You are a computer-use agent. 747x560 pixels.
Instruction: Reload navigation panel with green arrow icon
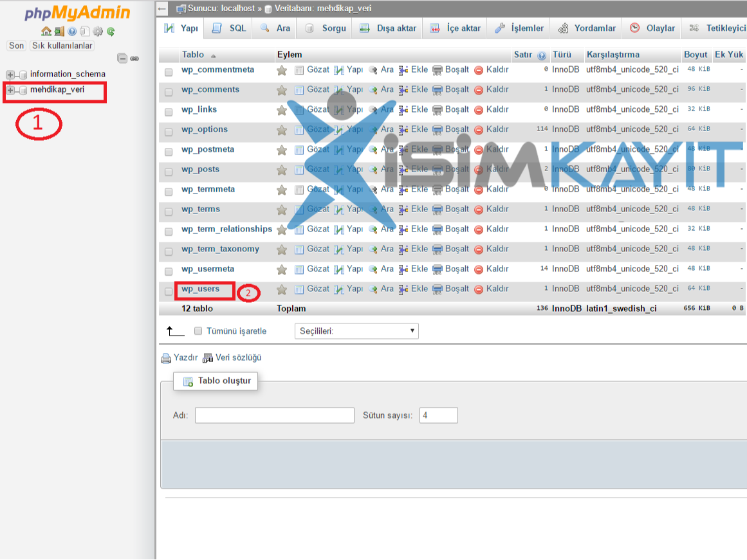[x=111, y=32]
